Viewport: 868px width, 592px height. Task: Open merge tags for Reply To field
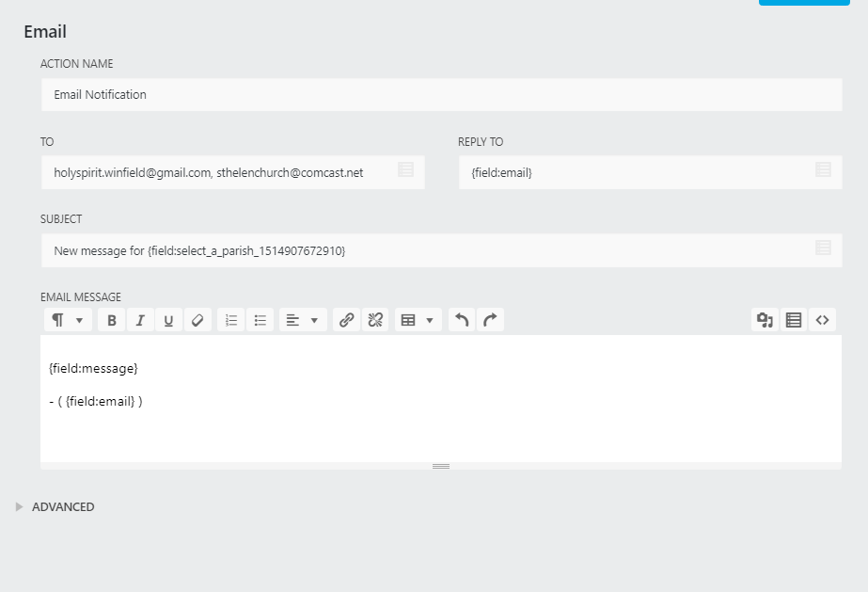pos(823,170)
